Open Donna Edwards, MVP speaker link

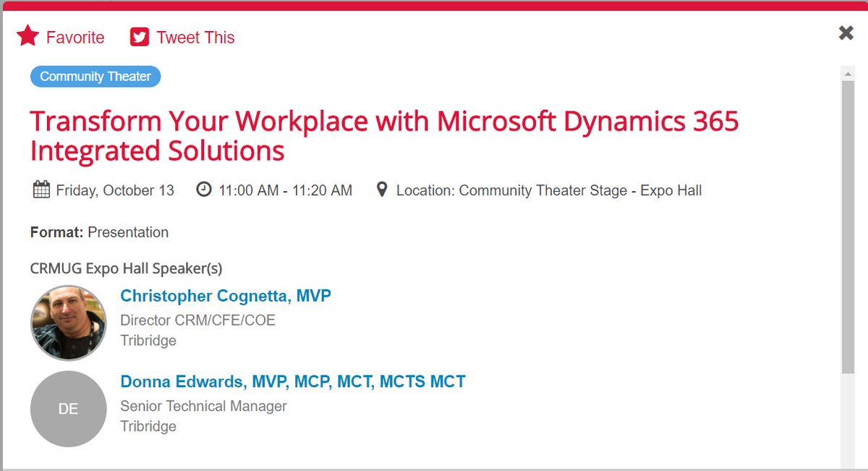292,381
